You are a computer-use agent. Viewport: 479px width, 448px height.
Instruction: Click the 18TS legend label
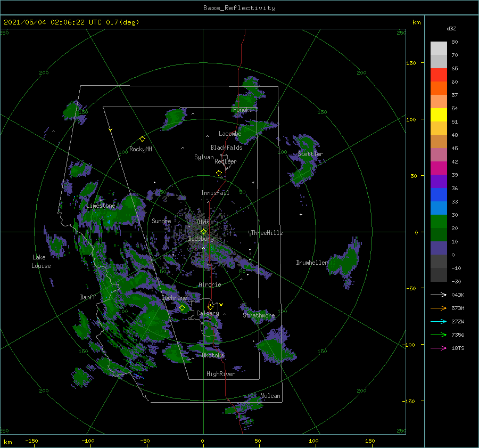[x=458, y=348]
